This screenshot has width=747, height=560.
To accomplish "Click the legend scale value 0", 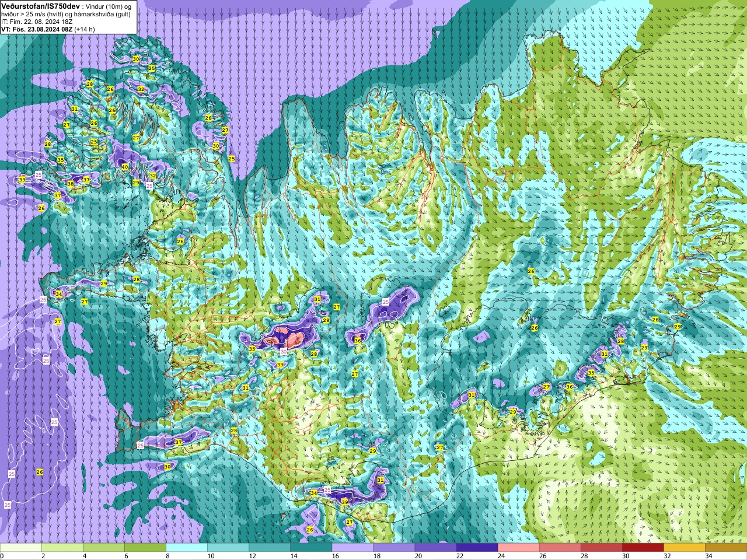I will click(2, 556).
